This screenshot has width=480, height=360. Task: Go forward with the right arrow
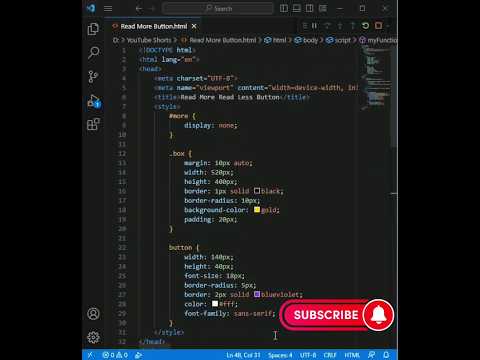(152, 9)
